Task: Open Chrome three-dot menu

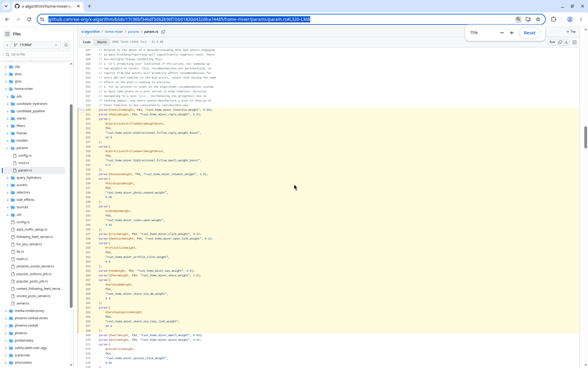Action: click(581, 19)
